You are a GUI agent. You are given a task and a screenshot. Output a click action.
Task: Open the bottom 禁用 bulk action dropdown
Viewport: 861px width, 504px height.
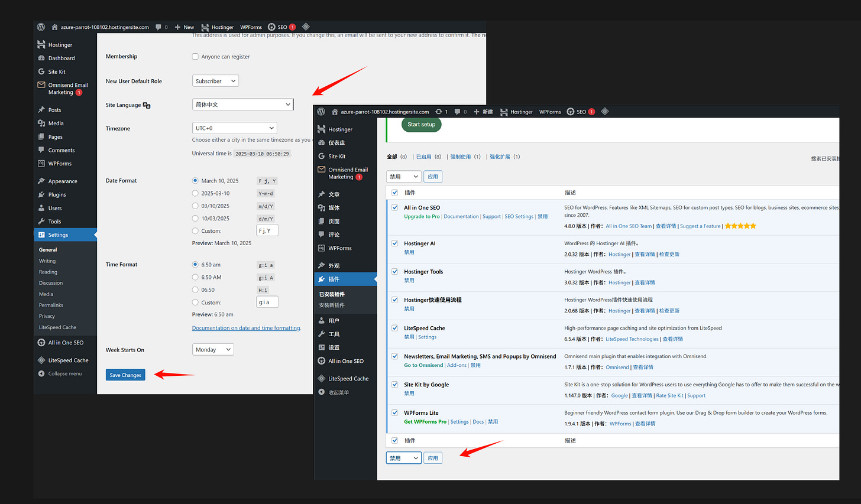(404, 458)
